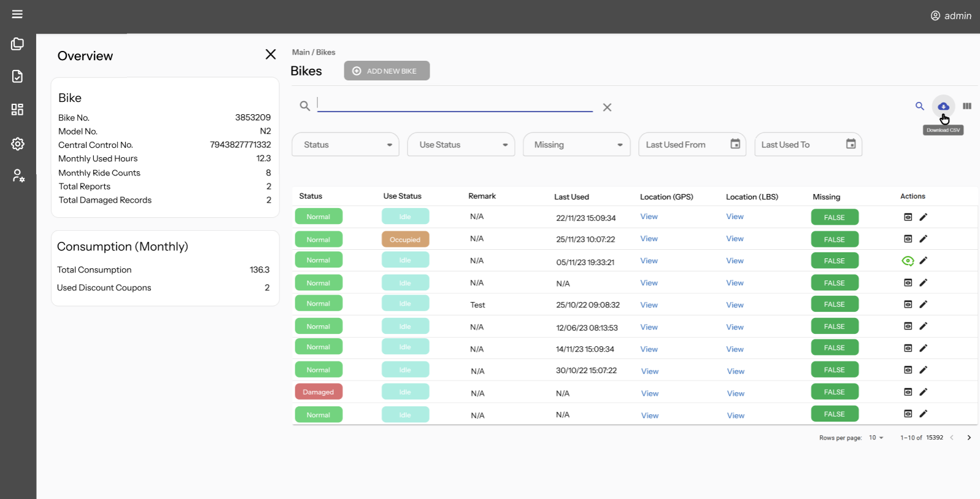Screen dimensions: 980x499
Task: Download CSV using cloud icon
Action: click(x=943, y=106)
